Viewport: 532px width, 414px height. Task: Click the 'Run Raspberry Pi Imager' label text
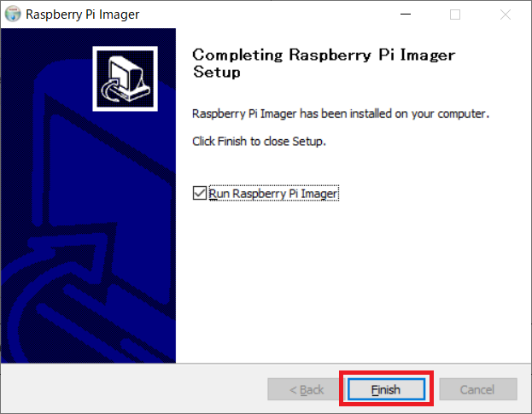(273, 194)
